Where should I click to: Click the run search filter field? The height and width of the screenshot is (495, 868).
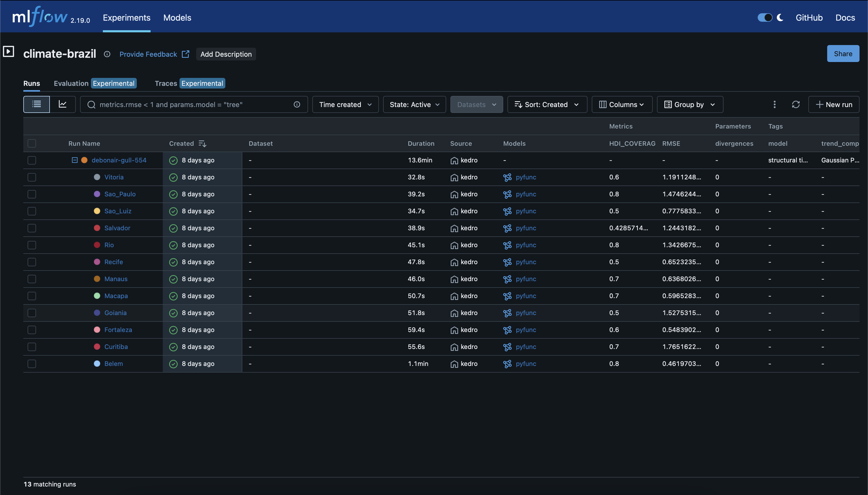click(194, 104)
